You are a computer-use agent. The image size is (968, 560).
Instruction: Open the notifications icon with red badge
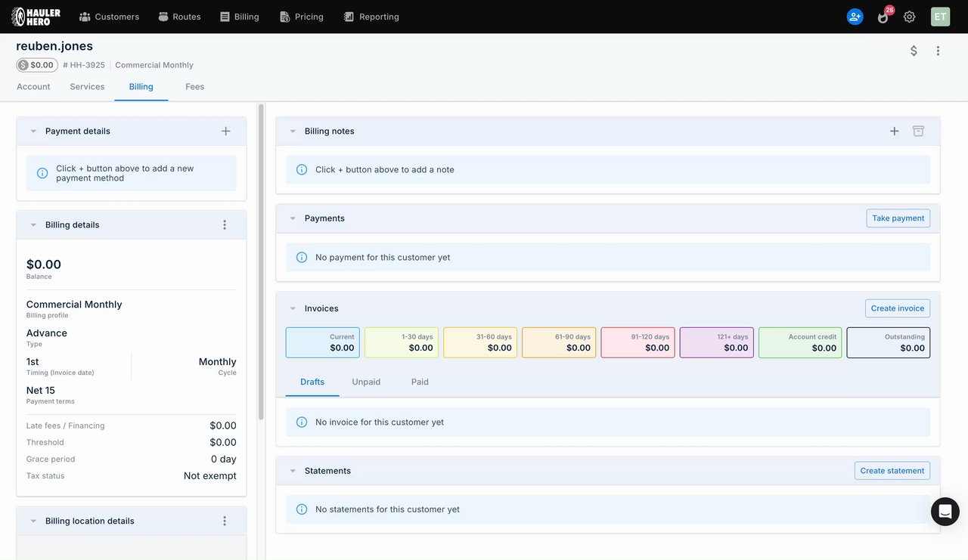coord(883,17)
